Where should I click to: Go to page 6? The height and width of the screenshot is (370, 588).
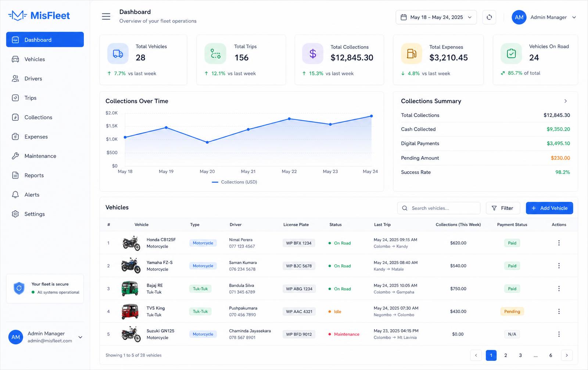tap(551, 355)
